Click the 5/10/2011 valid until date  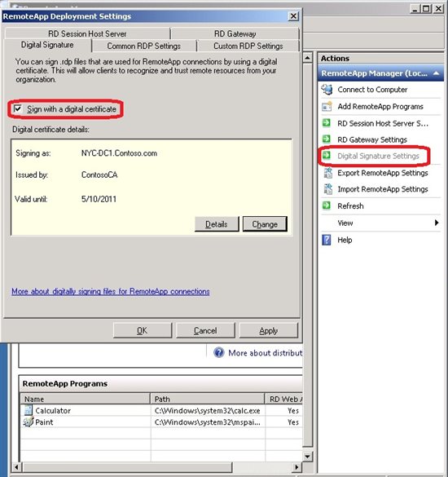[x=99, y=199]
